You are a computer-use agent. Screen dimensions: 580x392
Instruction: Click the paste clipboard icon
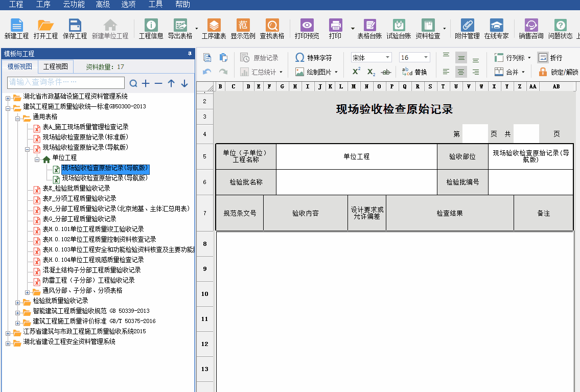(x=223, y=58)
